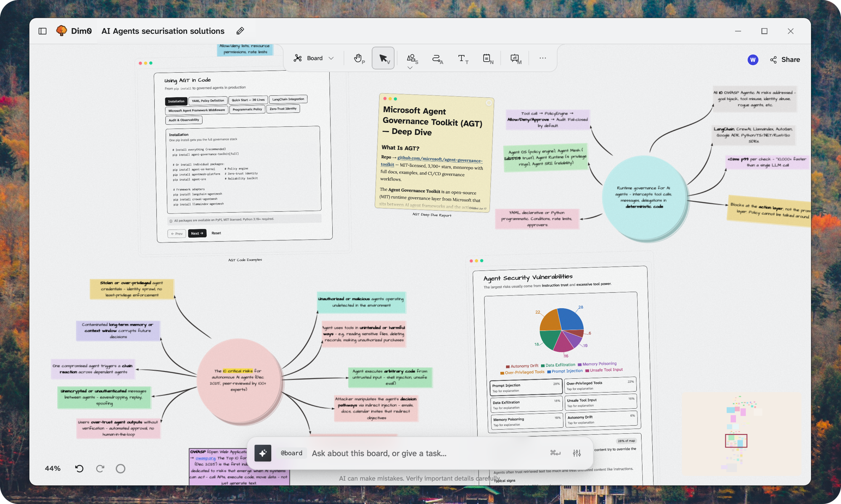Select the pointer Select tool
The image size is (841, 504).
383,58
